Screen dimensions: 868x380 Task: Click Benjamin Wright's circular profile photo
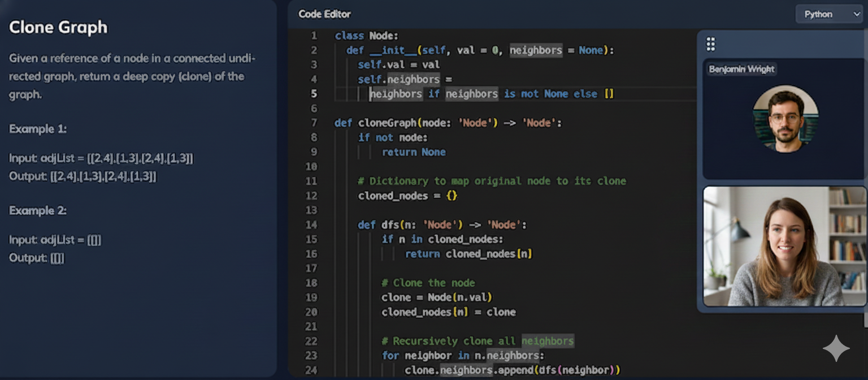[x=784, y=119]
